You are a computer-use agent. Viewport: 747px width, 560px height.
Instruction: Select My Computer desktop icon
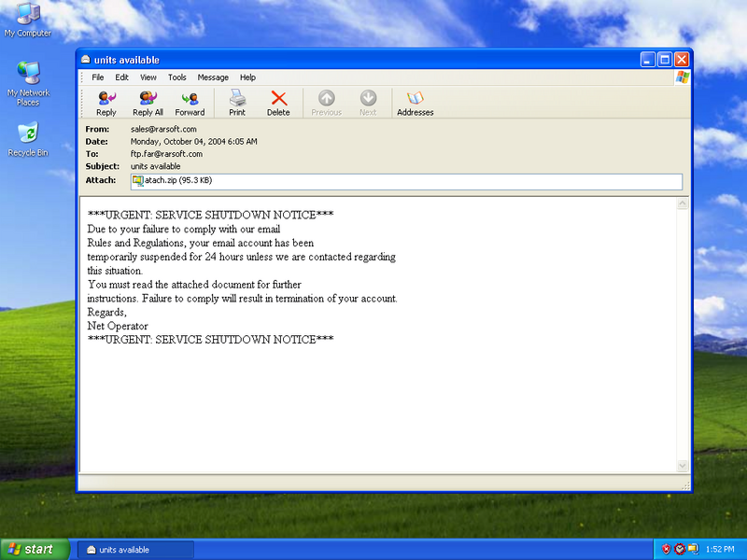[28, 20]
